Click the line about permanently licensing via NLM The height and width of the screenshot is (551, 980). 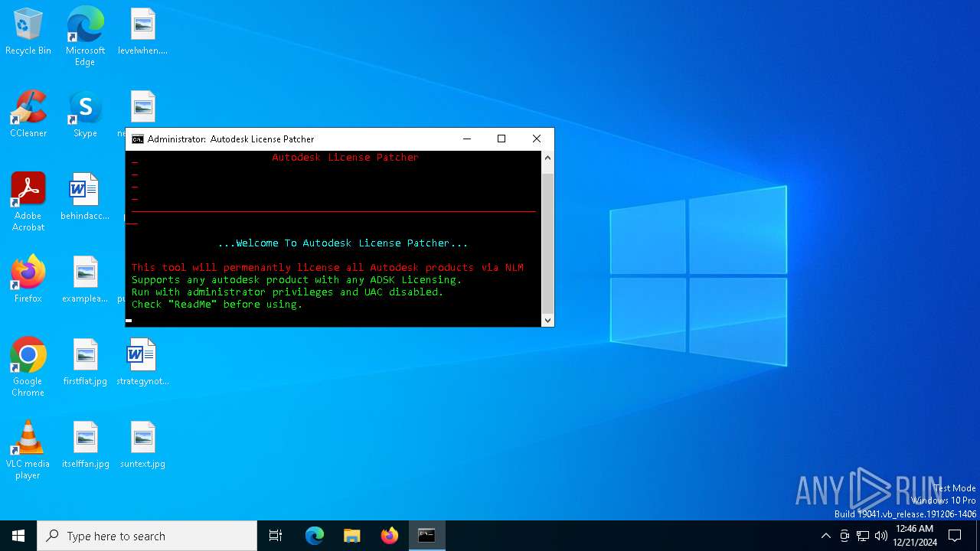pos(328,268)
